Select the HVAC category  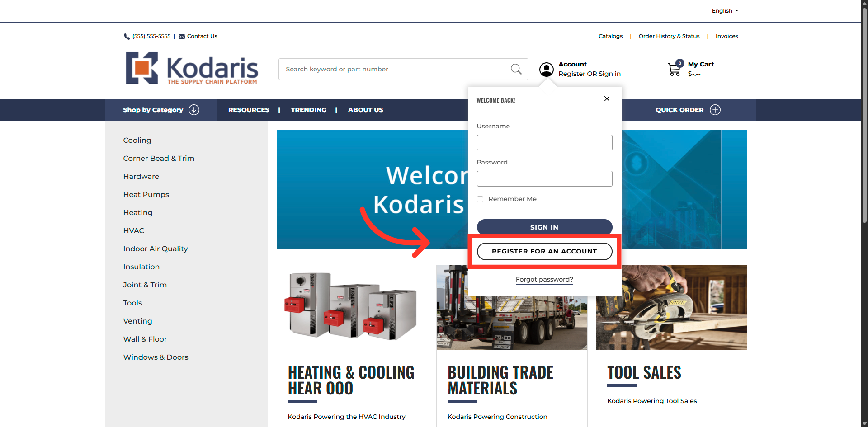pyautogui.click(x=133, y=231)
